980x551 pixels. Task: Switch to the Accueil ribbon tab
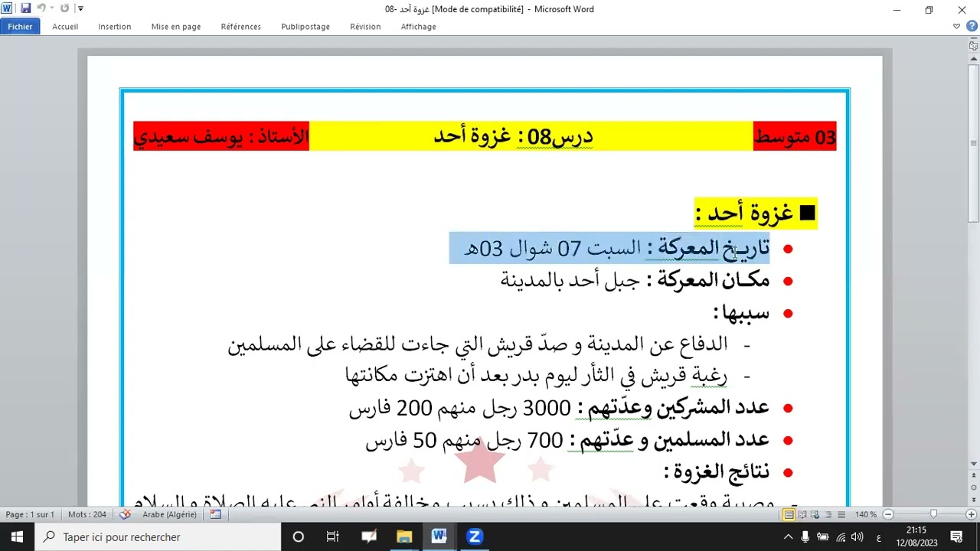point(65,26)
